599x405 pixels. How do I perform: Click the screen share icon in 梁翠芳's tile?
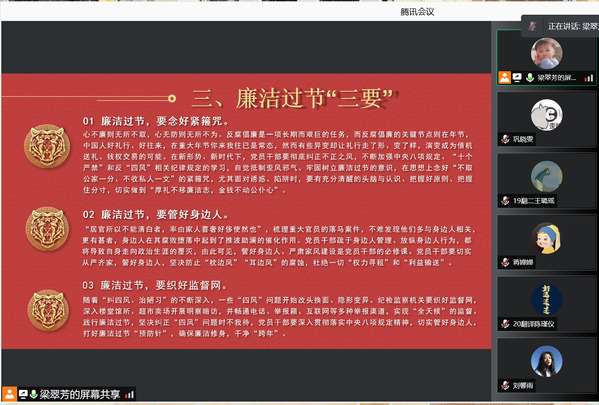click(x=517, y=78)
